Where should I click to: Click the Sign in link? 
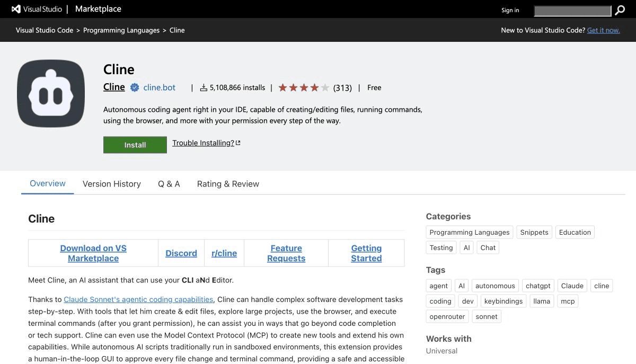510,10
